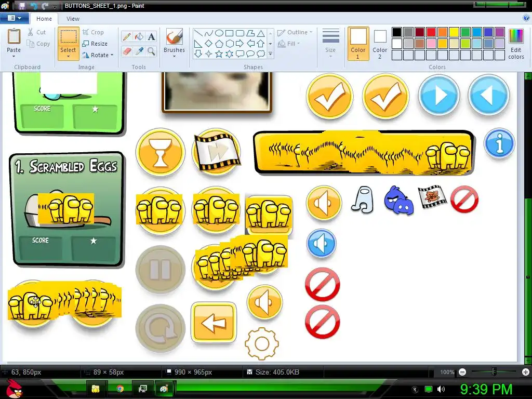The width and height of the screenshot is (532, 399).
Task: Open the Angry Birds Start button
Action: (x=14, y=388)
